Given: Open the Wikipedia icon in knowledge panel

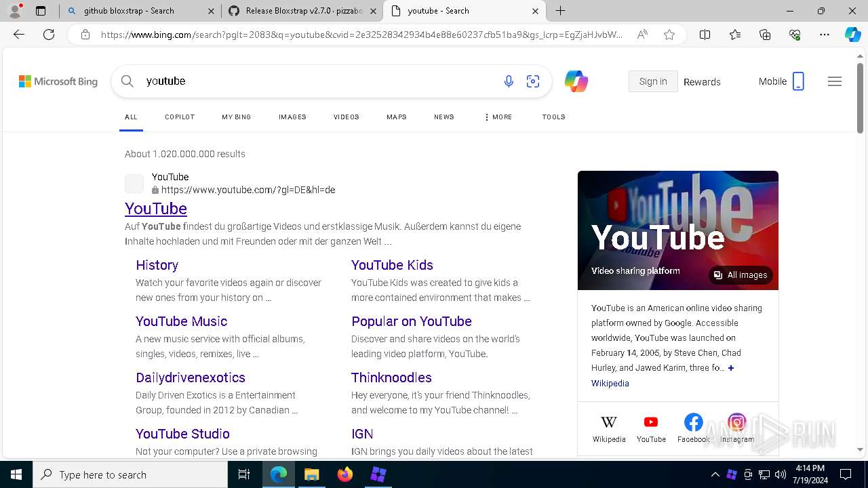Looking at the screenshot, I should pyautogui.click(x=609, y=422).
